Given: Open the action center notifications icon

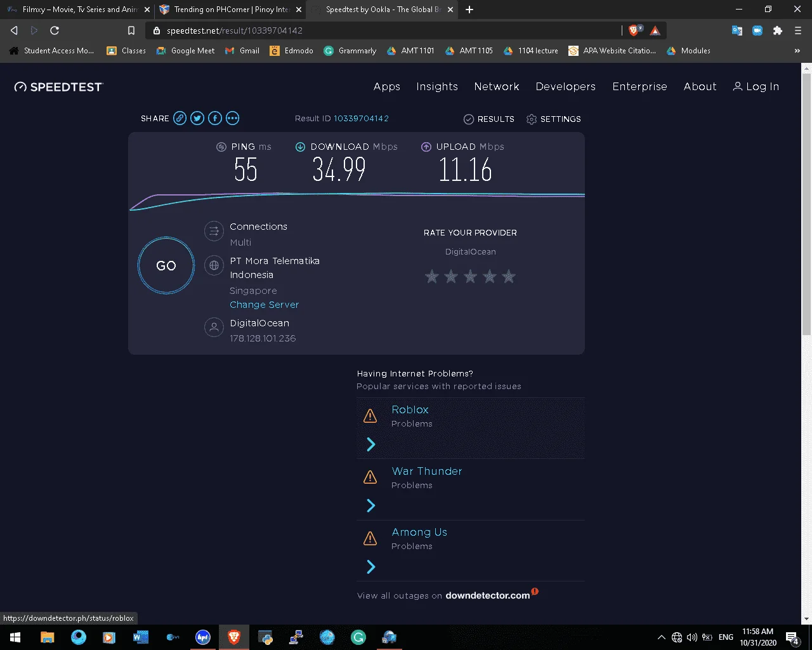Looking at the screenshot, I should 792,637.
